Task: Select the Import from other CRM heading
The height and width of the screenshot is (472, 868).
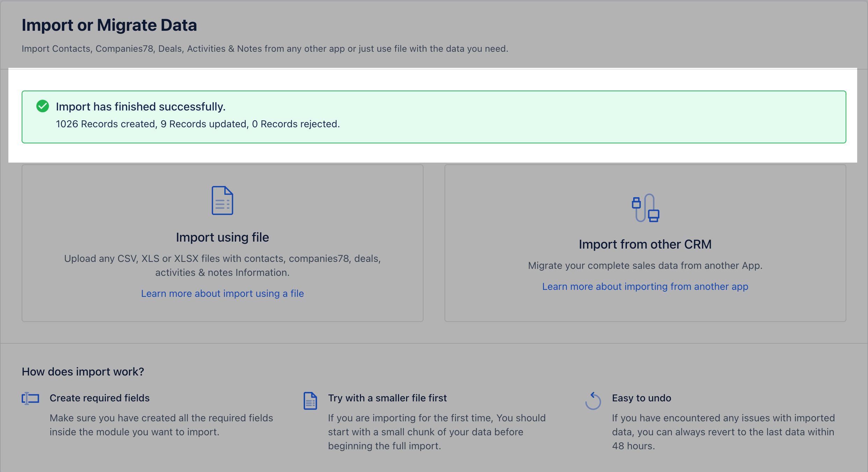Action: click(645, 244)
